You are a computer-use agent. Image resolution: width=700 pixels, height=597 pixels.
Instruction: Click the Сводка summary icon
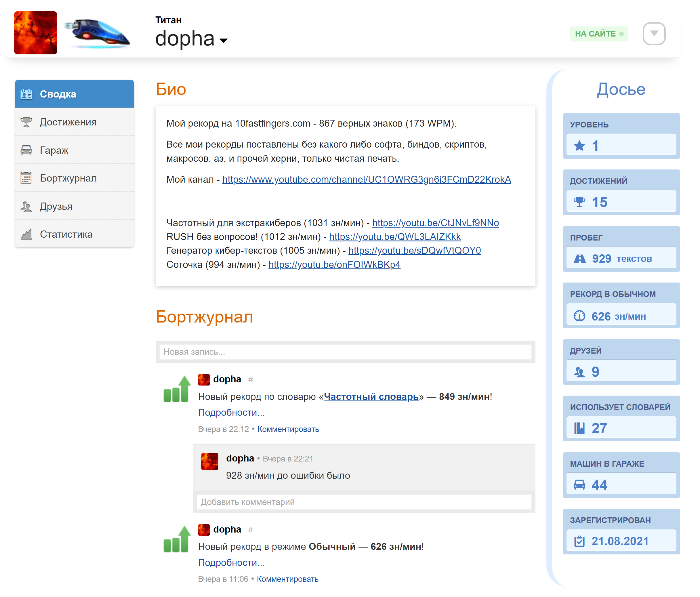tap(26, 94)
